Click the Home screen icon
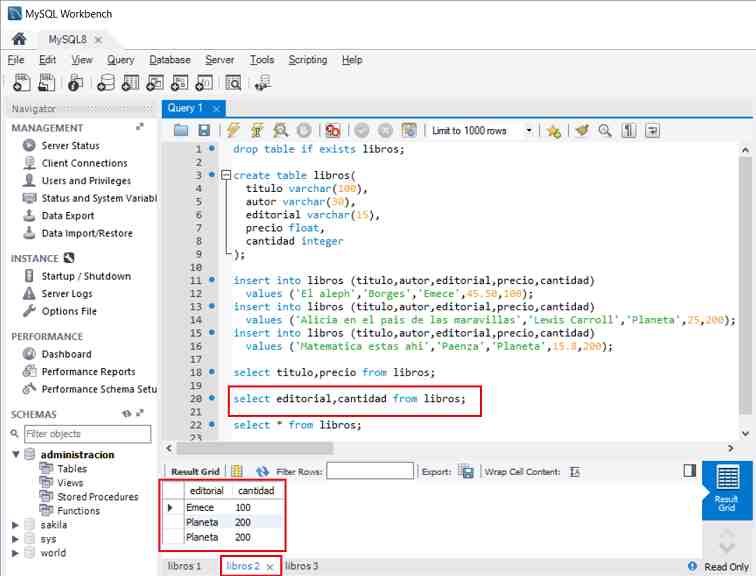Viewport: 756px width, 576px height. 18,39
